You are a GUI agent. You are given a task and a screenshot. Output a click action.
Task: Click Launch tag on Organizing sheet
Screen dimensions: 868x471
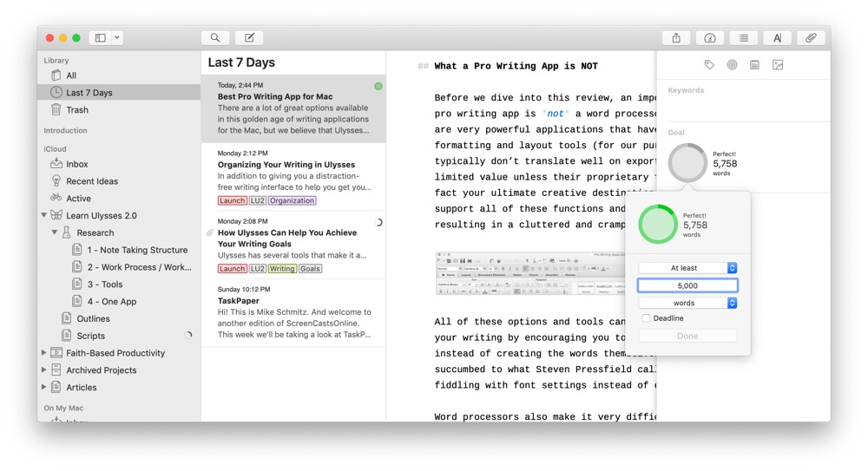(x=232, y=200)
